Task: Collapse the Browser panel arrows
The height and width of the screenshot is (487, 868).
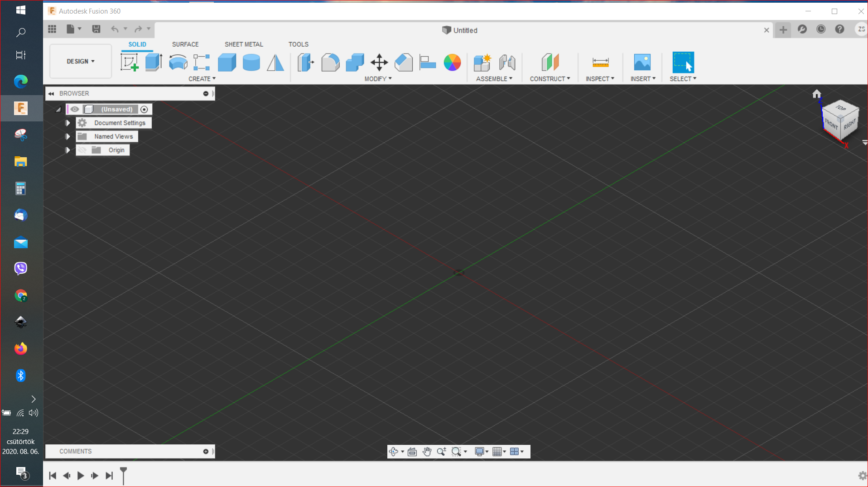Action: pos(52,93)
